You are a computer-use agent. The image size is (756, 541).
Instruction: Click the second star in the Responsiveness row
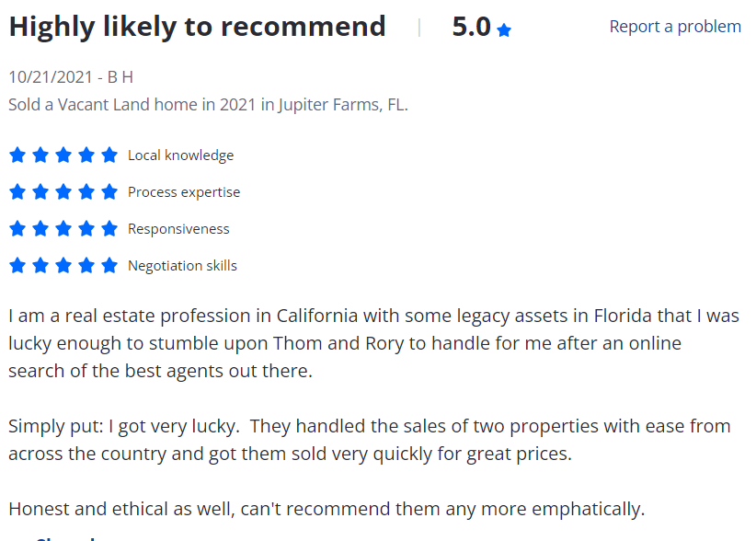[x=40, y=228]
